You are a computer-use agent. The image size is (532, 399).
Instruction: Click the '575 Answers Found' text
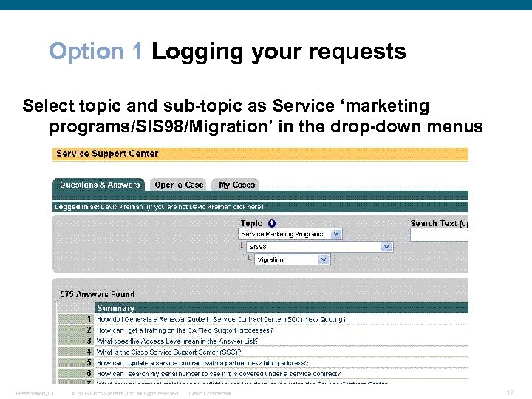(x=98, y=294)
